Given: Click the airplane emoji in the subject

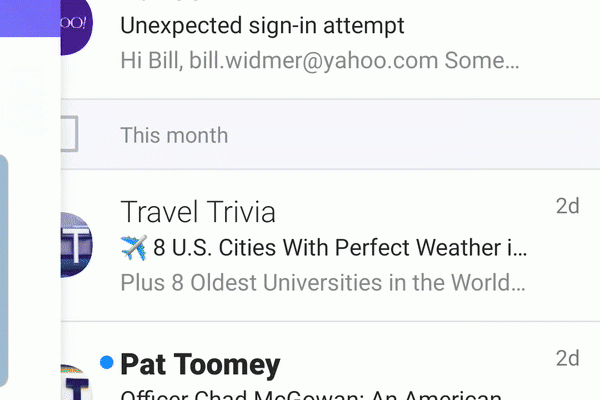Looking at the screenshot, I should 133,246.
